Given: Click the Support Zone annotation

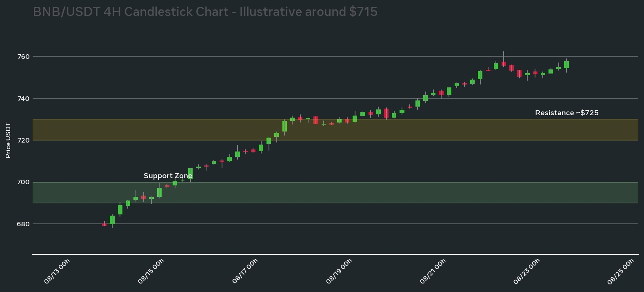Looking at the screenshot, I should click(x=168, y=176).
